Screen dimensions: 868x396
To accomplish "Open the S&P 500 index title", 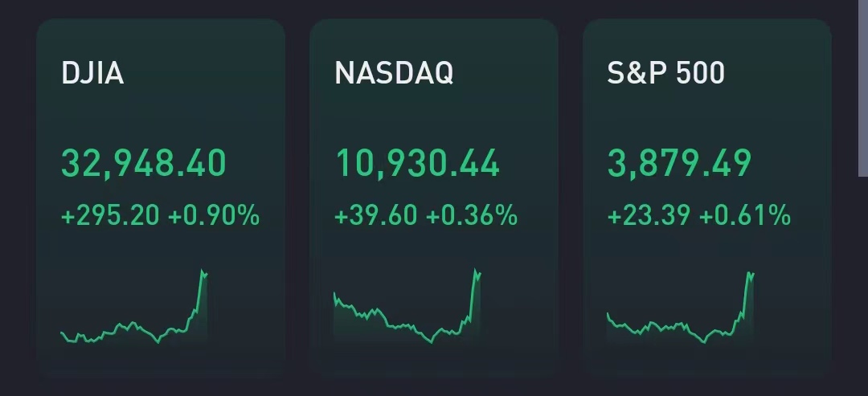I will click(x=666, y=73).
